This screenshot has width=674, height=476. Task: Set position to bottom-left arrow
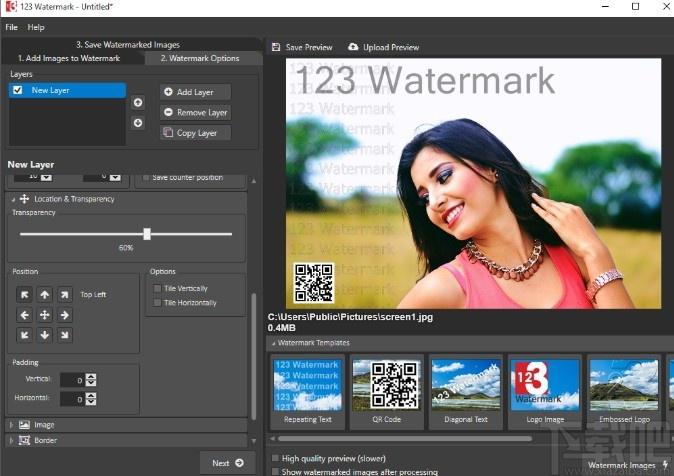click(x=25, y=335)
